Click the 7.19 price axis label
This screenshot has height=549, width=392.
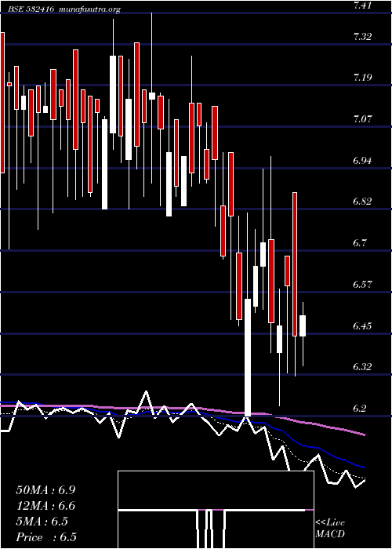point(362,78)
